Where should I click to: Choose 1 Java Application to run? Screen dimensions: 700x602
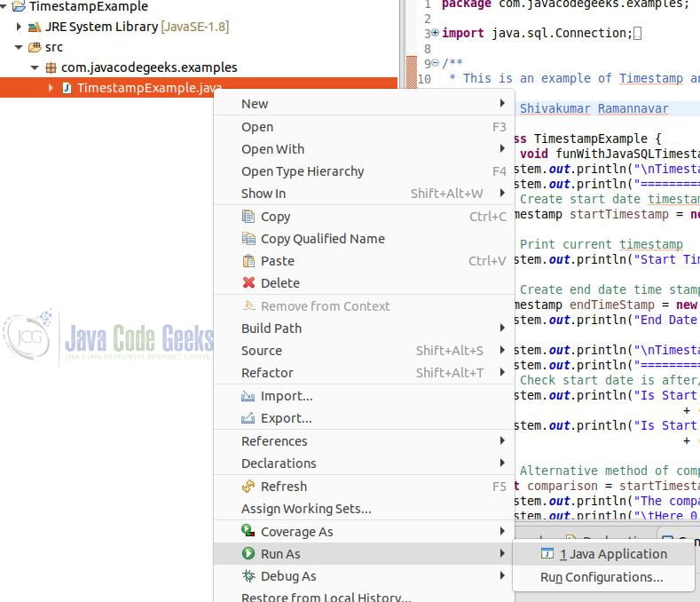603,554
